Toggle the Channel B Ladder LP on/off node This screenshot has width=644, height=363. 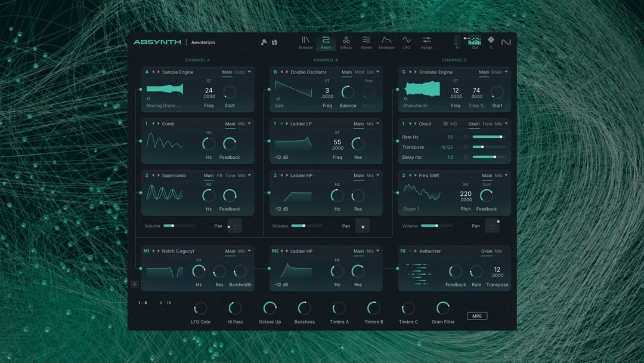(270, 141)
